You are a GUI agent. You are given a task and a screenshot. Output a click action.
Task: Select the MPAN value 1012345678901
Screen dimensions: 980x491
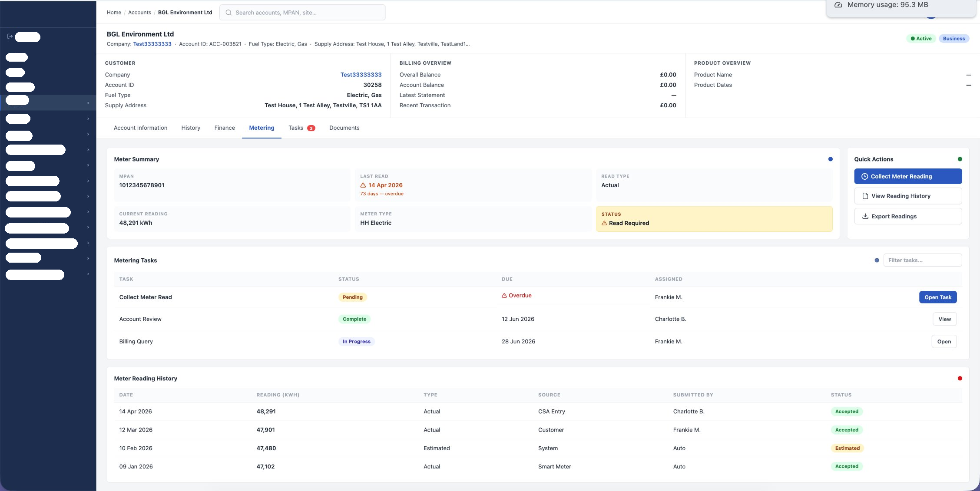142,185
